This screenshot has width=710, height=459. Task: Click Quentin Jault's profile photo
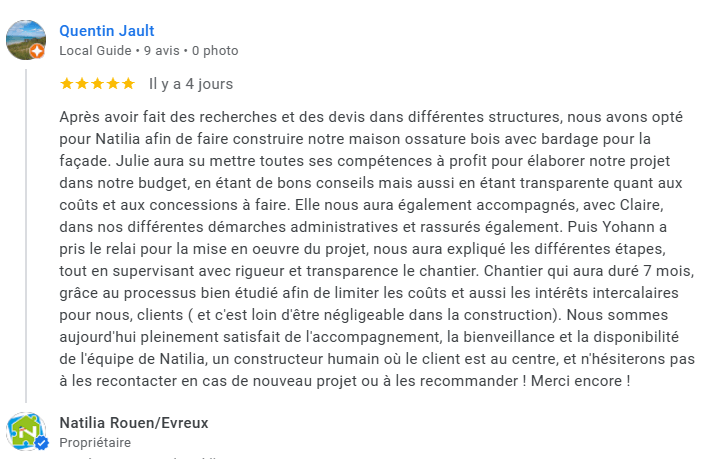[25, 38]
